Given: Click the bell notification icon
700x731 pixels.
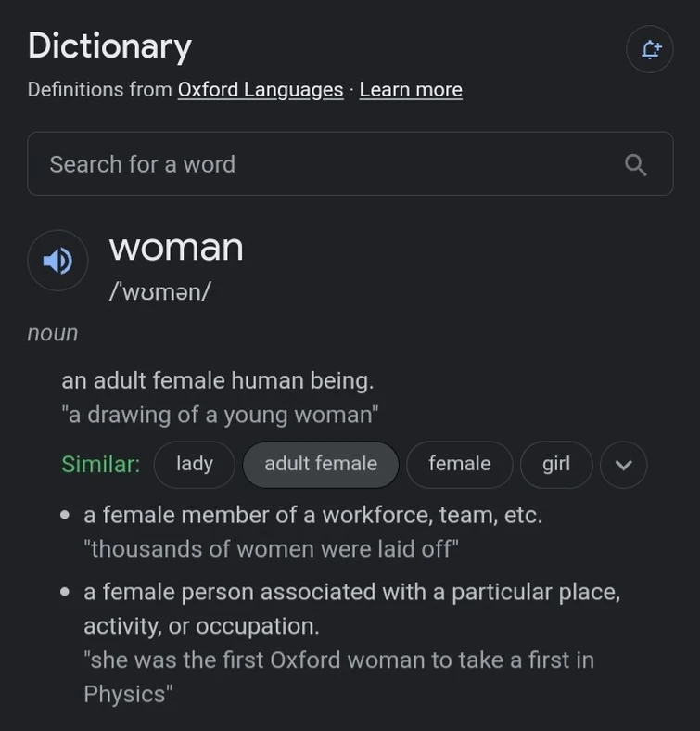Looking at the screenshot, I should [x=650, y=49].
